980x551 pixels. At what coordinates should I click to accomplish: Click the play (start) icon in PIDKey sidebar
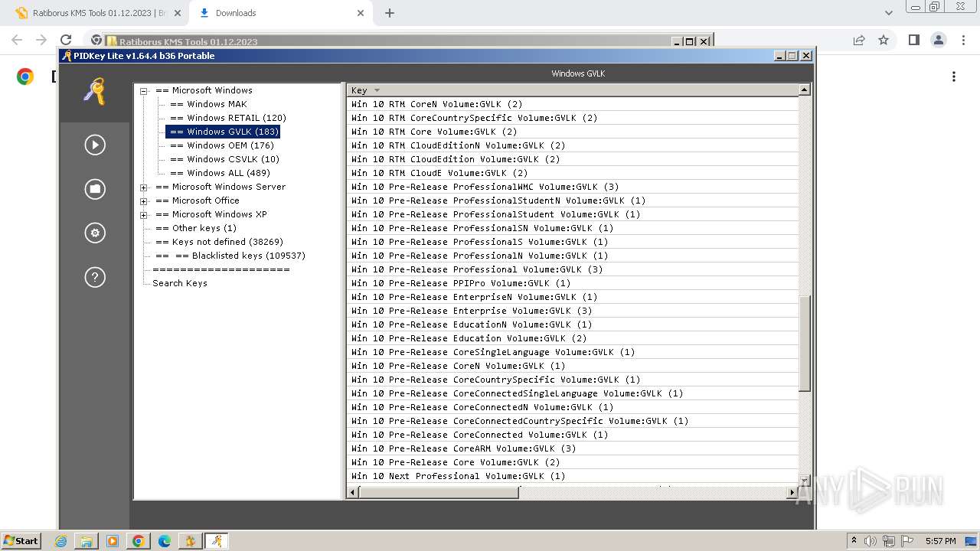tap(95, 145)
